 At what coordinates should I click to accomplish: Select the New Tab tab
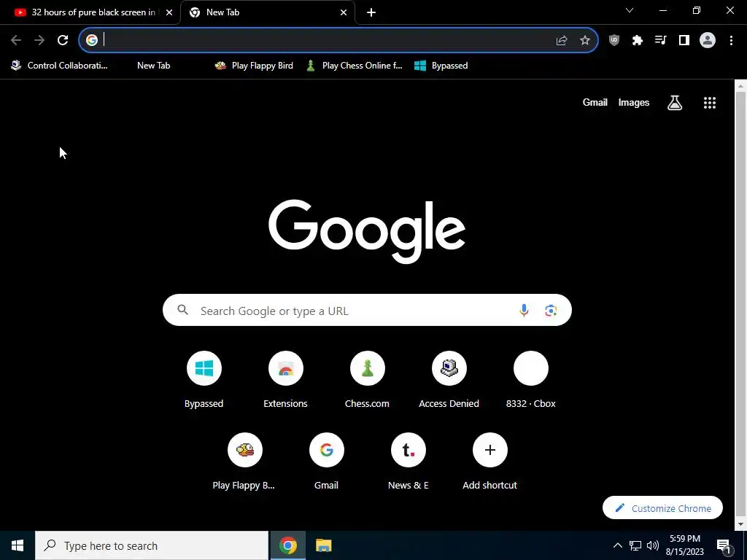[268, 12]
